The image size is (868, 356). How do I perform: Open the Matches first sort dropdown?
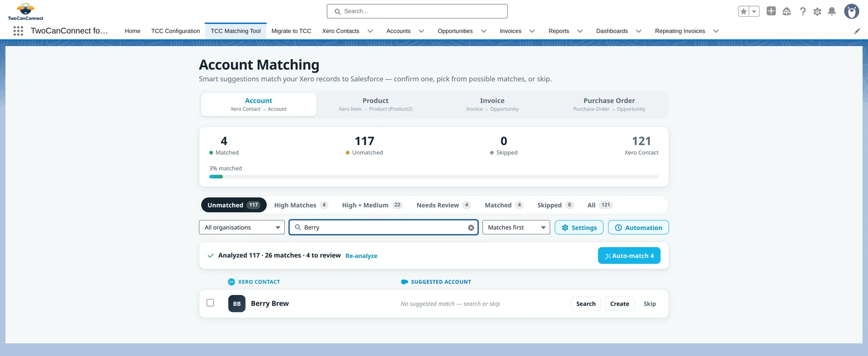point(516,228)
